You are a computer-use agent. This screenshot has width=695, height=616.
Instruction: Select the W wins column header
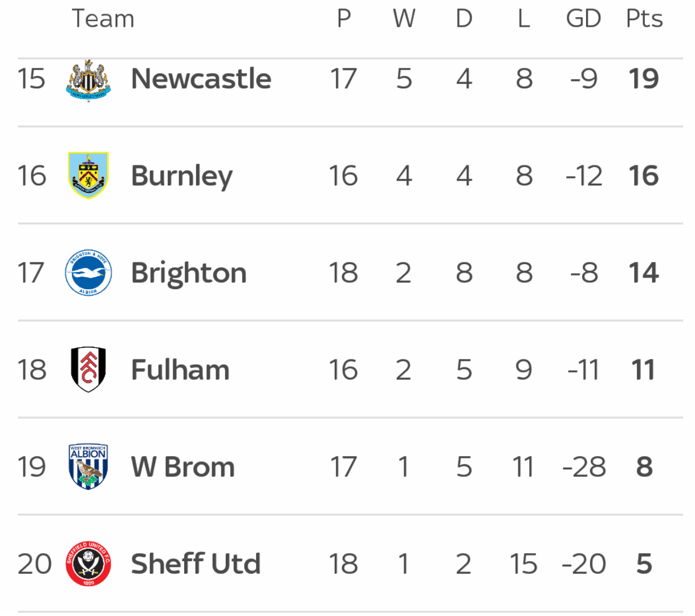[404, 19]
